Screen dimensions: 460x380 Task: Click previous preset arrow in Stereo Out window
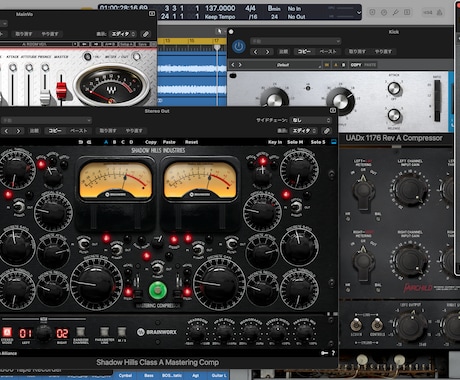(x=6, y=131)
